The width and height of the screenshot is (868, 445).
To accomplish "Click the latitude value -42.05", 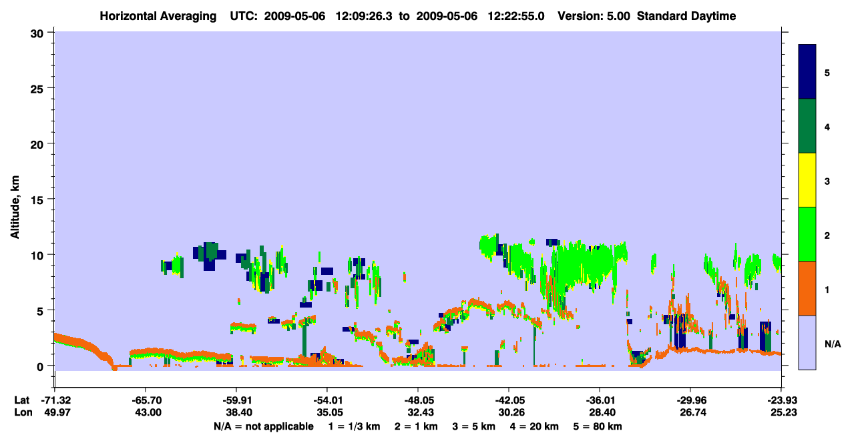I will point(509,400).
